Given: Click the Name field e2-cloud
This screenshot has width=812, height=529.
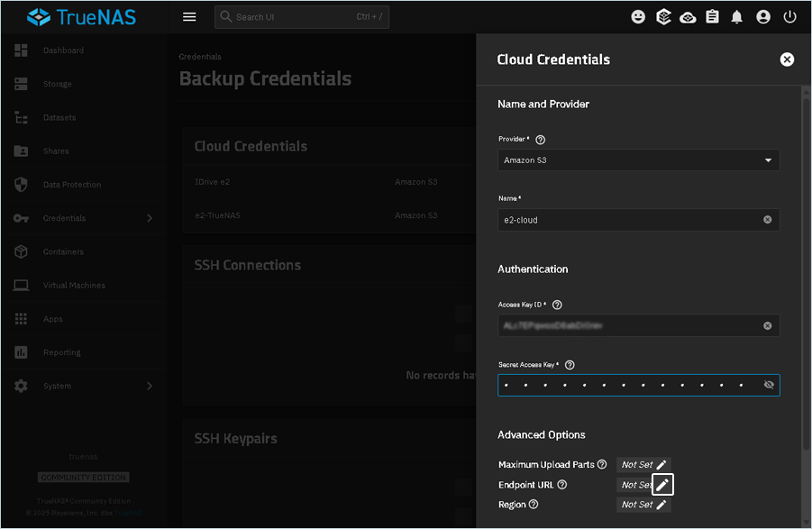Looking at the screenshot, I should (x=639, y=220).
